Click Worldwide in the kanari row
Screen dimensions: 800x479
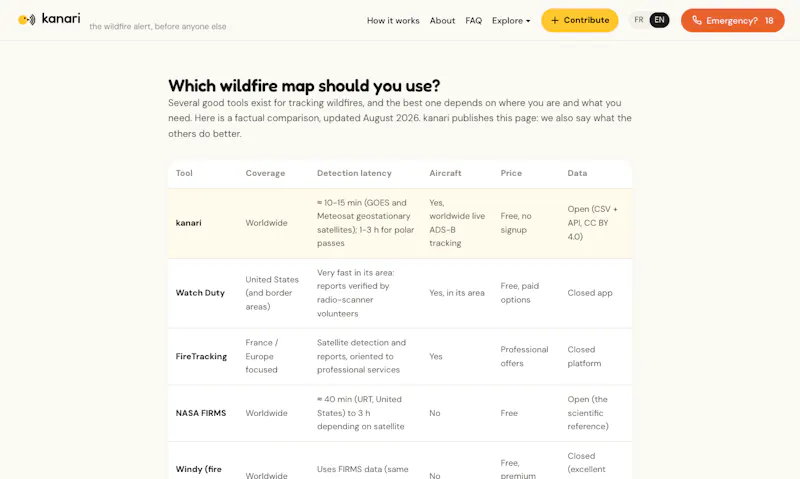[x=266, y=223]
